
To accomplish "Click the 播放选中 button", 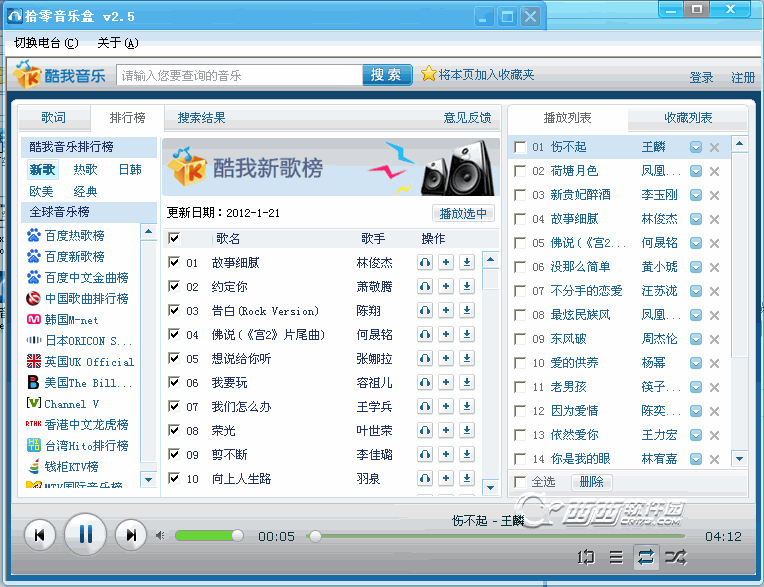I will 463,213.
